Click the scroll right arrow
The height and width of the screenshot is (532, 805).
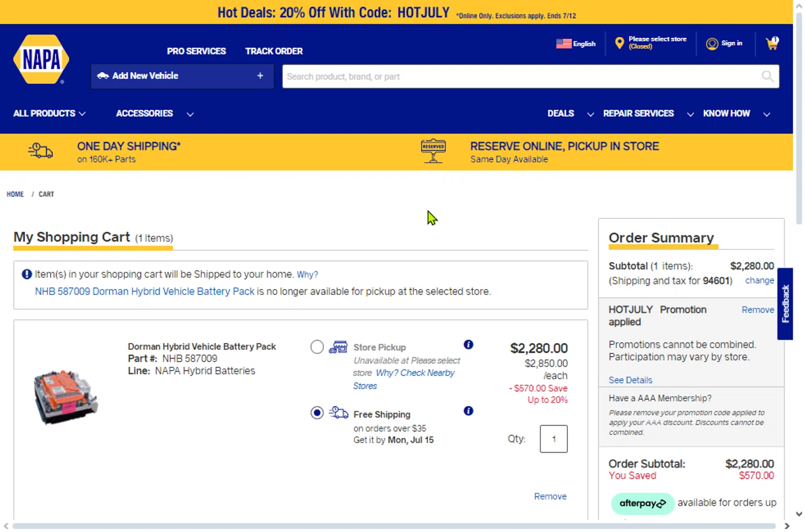click(x=787, y=526)
